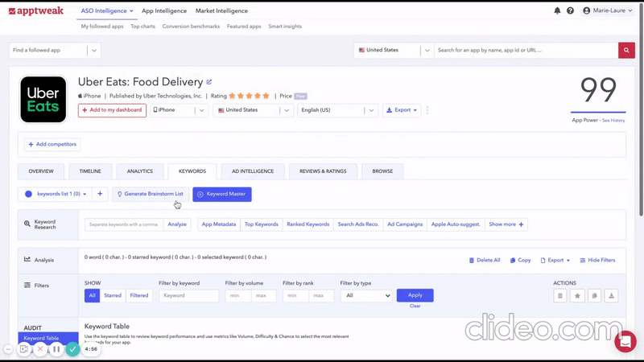
Task: Click the apptweak logo
Action: [36, 11]
